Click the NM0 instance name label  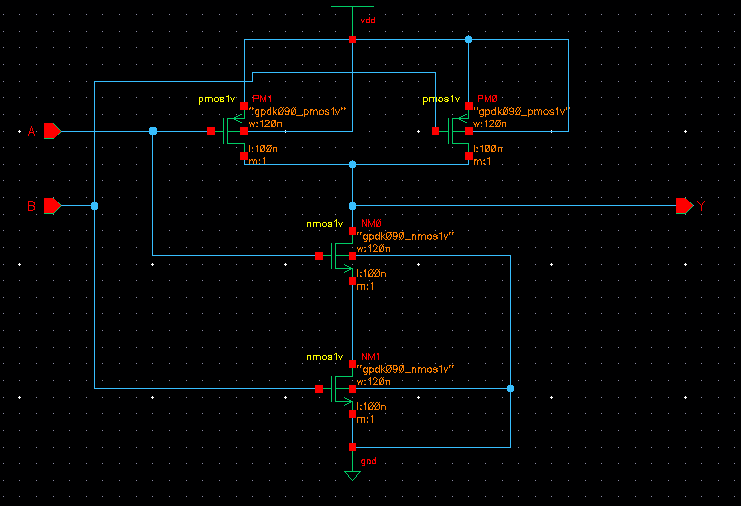point(371,224)
